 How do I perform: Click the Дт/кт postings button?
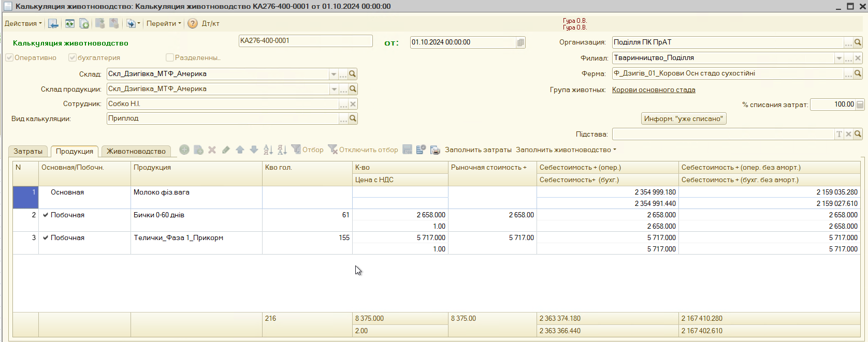tap(210, 24)
